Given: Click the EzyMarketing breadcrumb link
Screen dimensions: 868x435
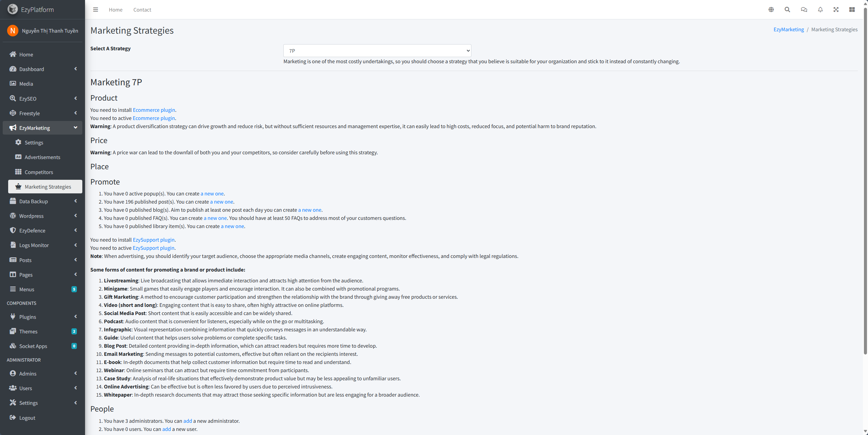Looking at the screenshot, I should pos(788,30).
